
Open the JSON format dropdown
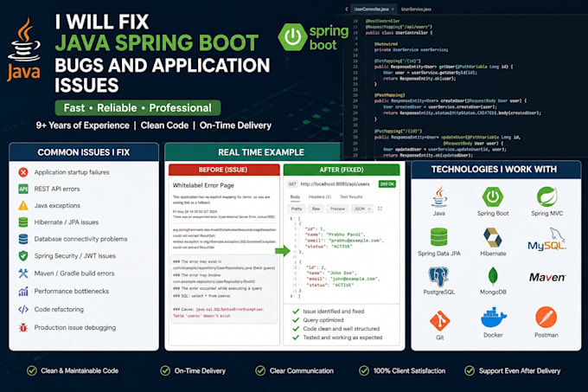[x=361, y=209]
